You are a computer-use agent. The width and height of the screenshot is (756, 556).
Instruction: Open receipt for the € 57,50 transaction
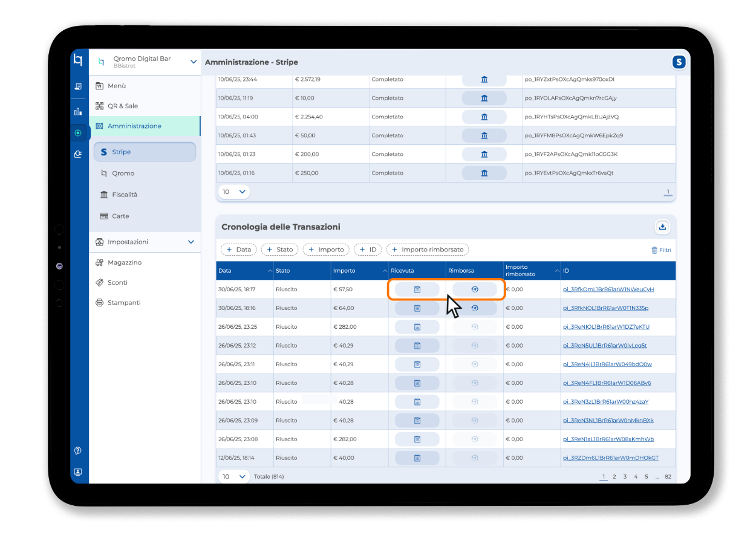click(417, 289)
